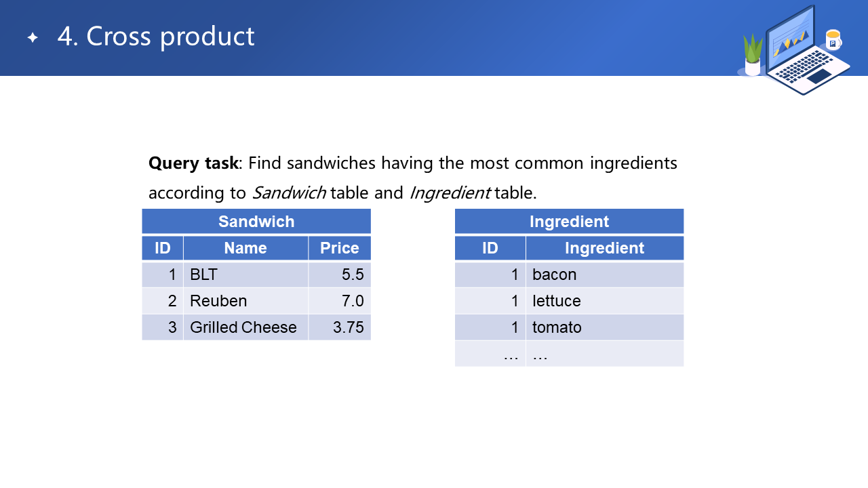Click the Ingredient column header cell
The height and width of the screenshot is (488, 868).
click(604, 248)
